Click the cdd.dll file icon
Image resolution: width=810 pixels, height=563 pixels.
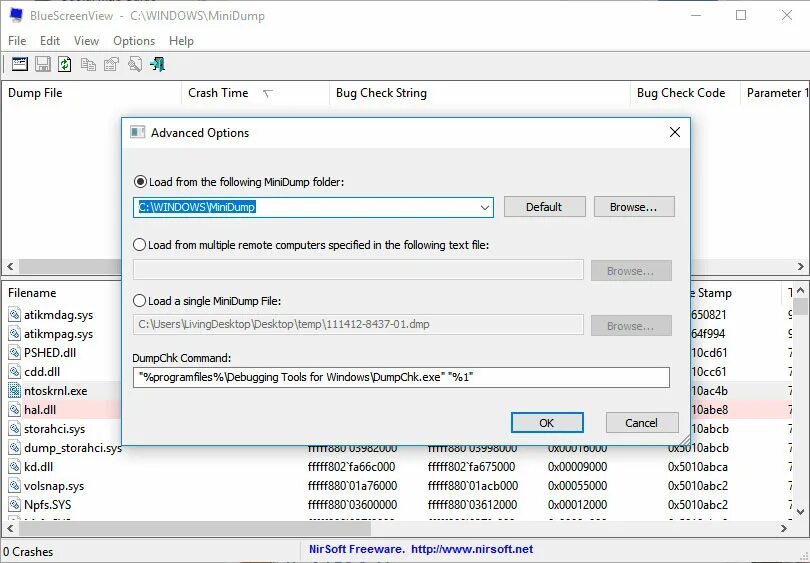(14, 371)
